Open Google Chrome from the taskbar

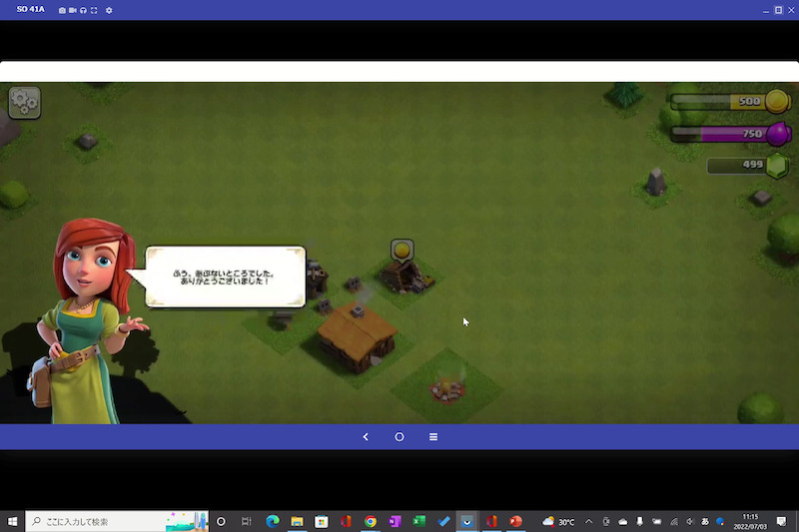point(371,522)
